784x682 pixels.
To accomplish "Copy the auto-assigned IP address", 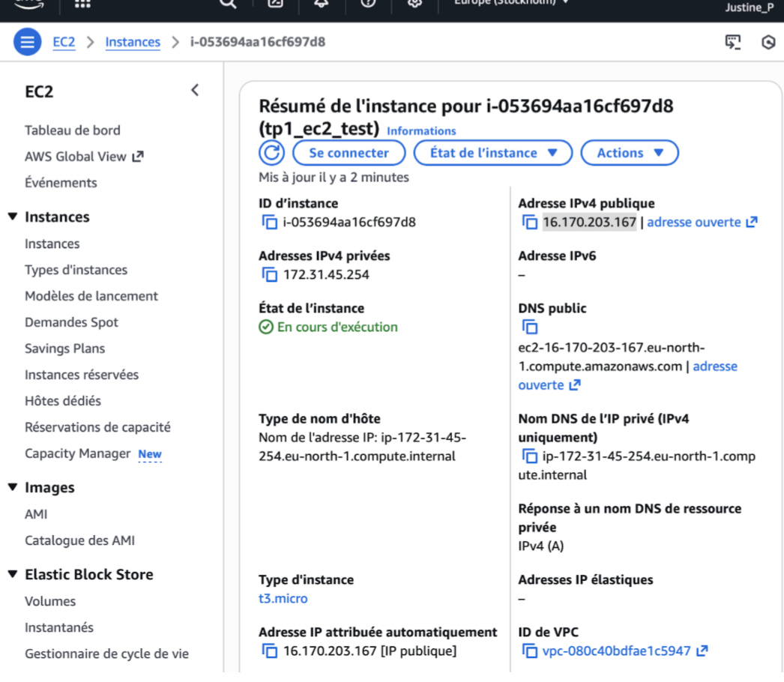I will point(269,651).
